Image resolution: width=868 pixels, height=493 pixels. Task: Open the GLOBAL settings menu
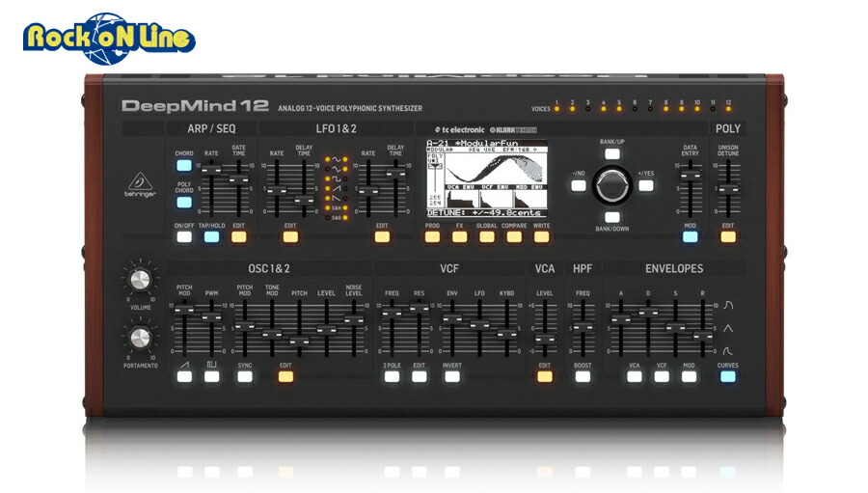(x=487, y=237)
